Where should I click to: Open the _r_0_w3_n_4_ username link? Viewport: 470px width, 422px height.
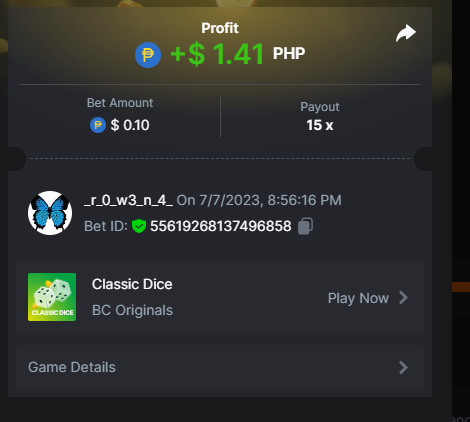click(x=128, y=200)
